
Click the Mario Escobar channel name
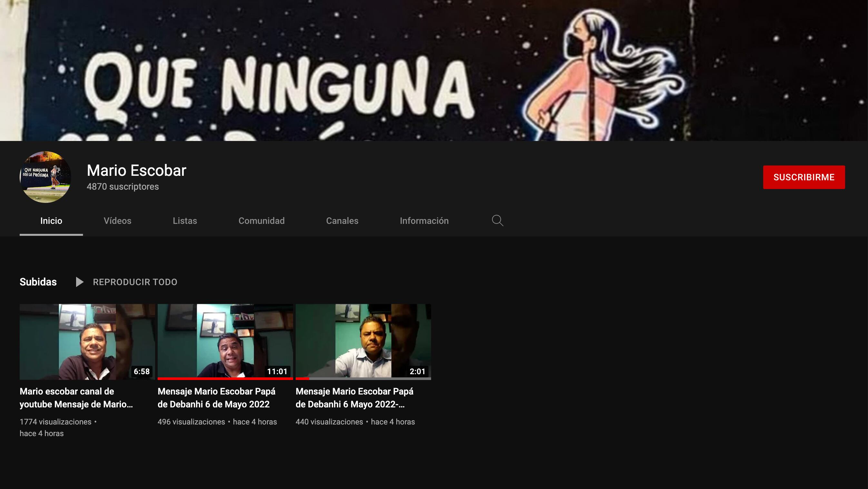136,171
